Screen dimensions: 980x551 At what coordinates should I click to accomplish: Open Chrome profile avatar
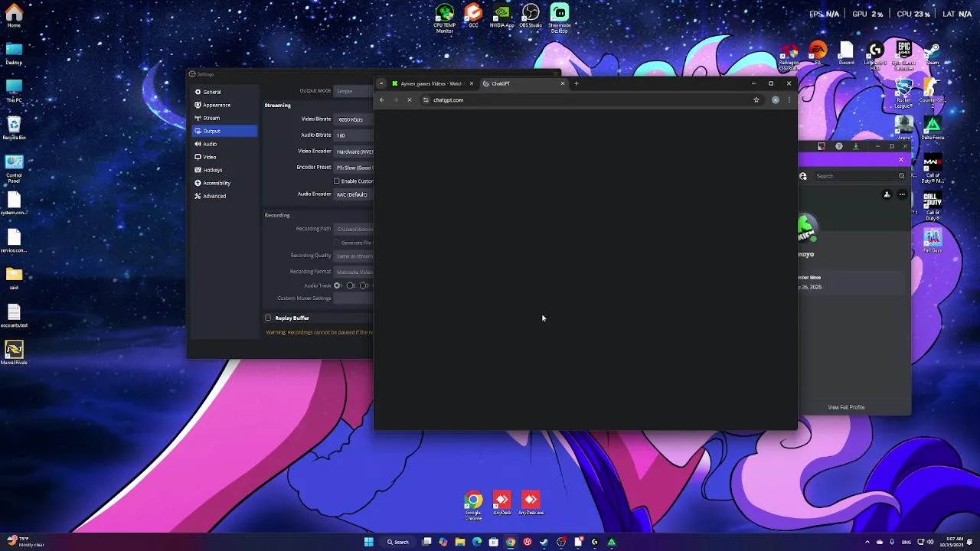click(x=776, y=99)
